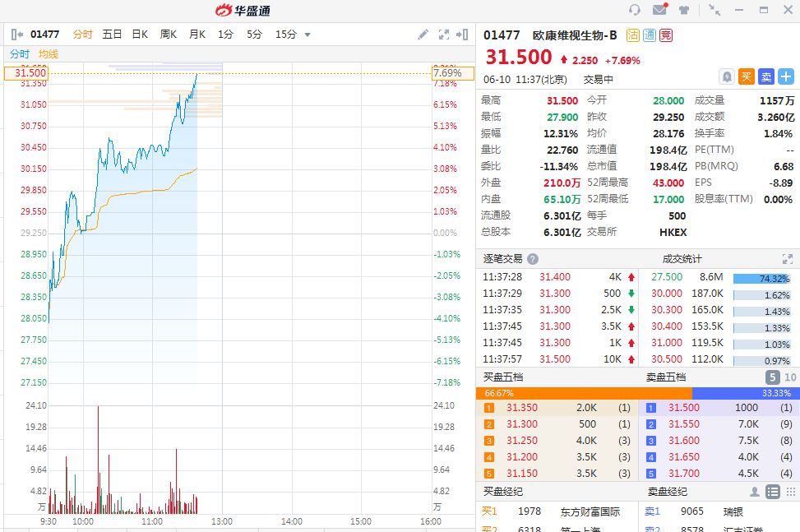Toggle the blue 分时 line legend
800x532 pixels.
coord(20,54)
